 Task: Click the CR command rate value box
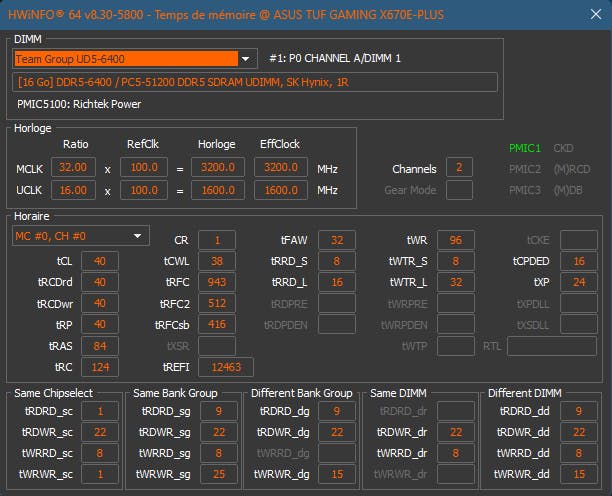pos(216,240)
